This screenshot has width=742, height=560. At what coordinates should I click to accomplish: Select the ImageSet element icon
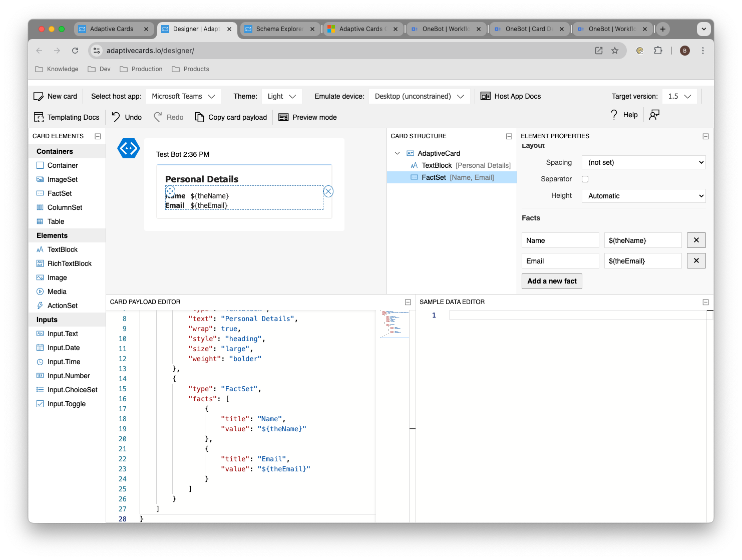point(40,179)
